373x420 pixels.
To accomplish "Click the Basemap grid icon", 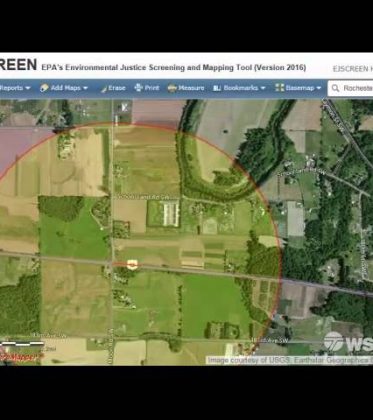I will click(x=280, y=88).
